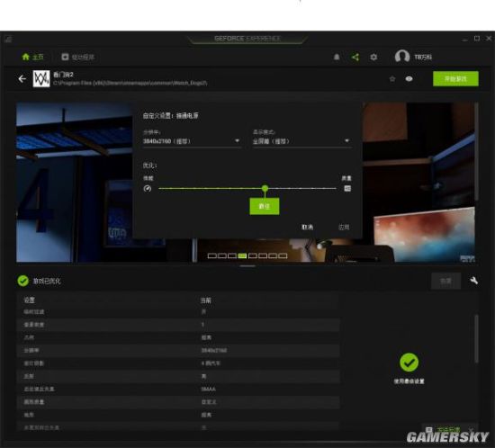This screenshot has height=448, width=495.
Task: Click the green launch game button
Action: click(x=455, y=79)
